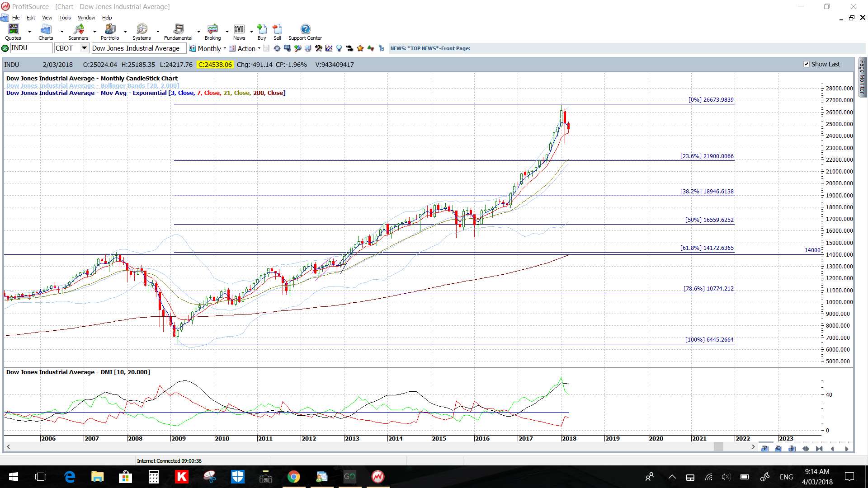Click the volume icon in system tray

726,477
